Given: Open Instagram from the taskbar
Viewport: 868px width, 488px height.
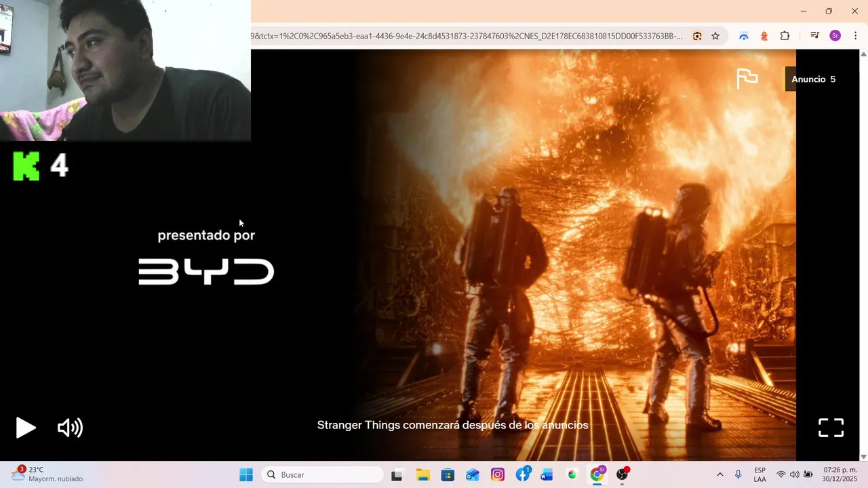Looking at the screenshot, I should [x=498, y=474].
